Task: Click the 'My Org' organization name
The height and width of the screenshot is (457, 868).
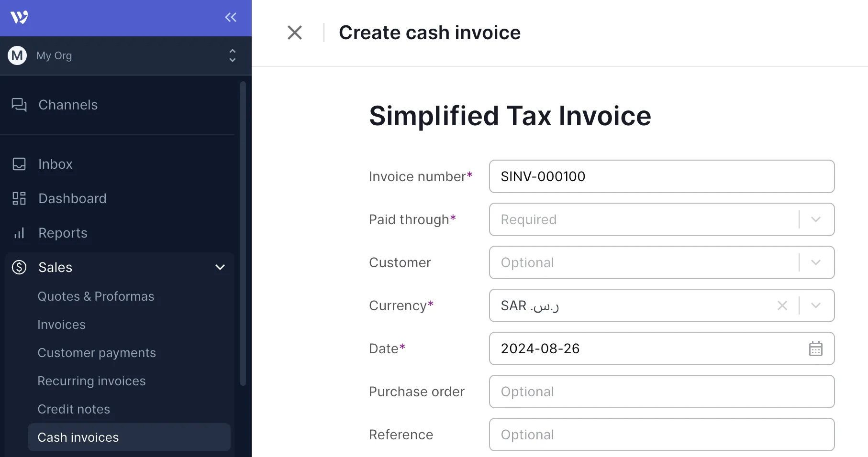Action: (x=54, y=55)
